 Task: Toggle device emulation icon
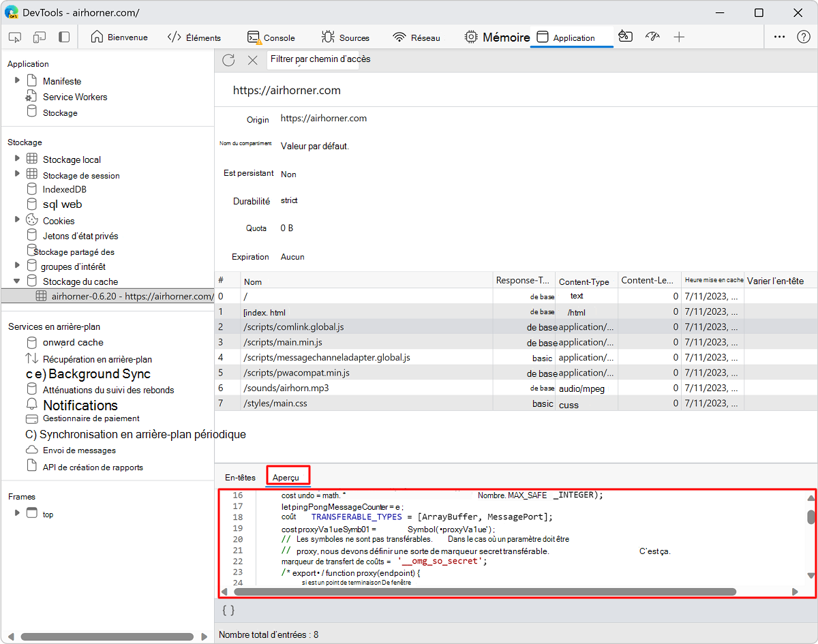[x=40, y=37]
